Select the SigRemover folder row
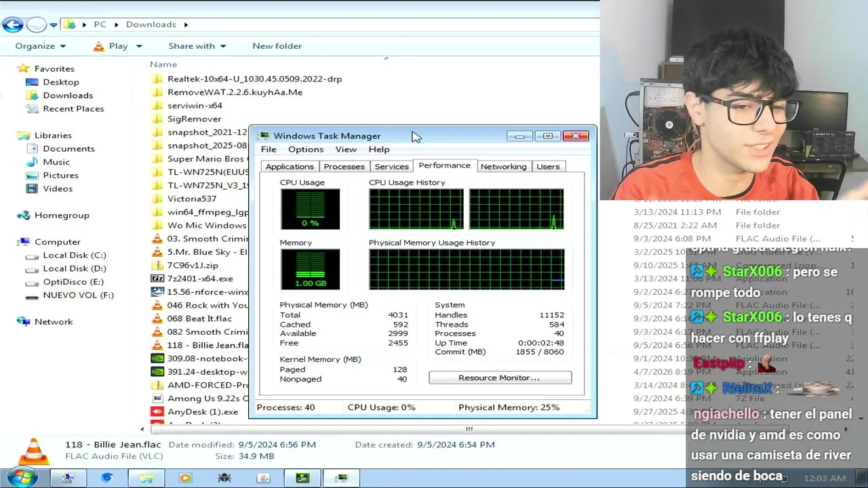The height and width of the screenshot is (488, 868). pos(194,119)
